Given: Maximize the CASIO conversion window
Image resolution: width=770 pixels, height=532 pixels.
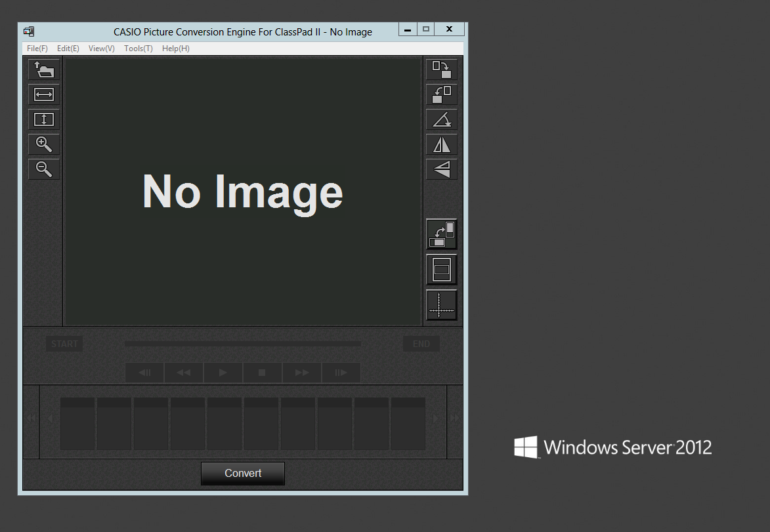Looking at the screenshot, I should click(x=426, y=30).
